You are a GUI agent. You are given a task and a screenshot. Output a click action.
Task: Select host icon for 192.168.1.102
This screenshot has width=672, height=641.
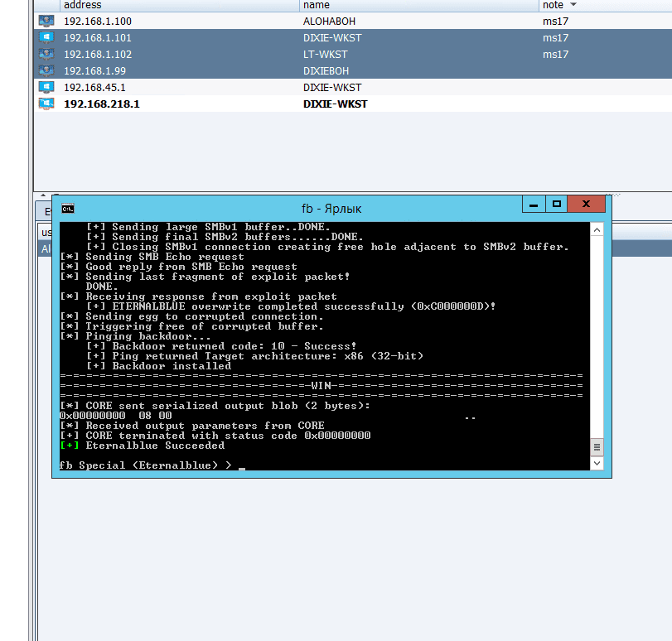46,54
